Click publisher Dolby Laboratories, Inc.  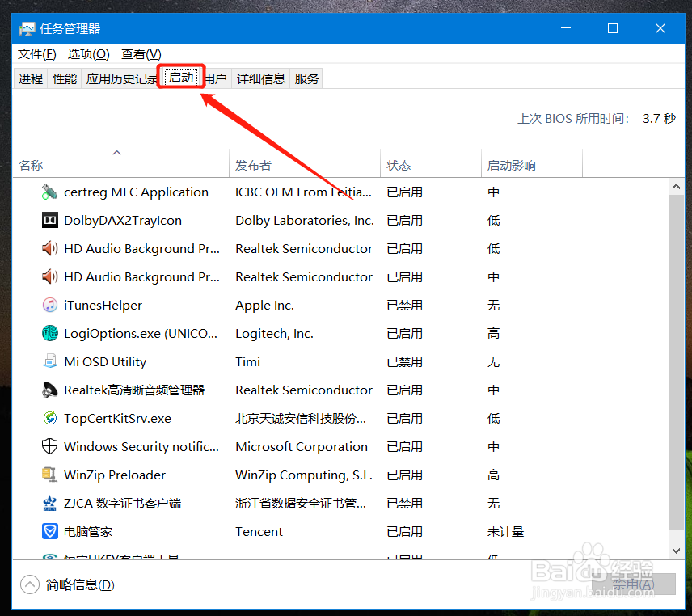point(305,221)
